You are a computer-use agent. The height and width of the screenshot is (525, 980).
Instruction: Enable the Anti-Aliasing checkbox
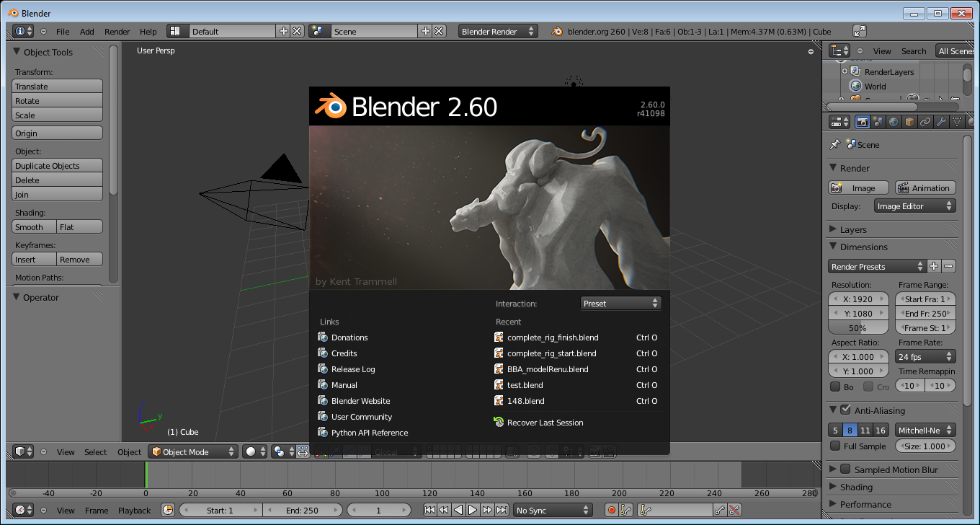[x=845, y=410]
